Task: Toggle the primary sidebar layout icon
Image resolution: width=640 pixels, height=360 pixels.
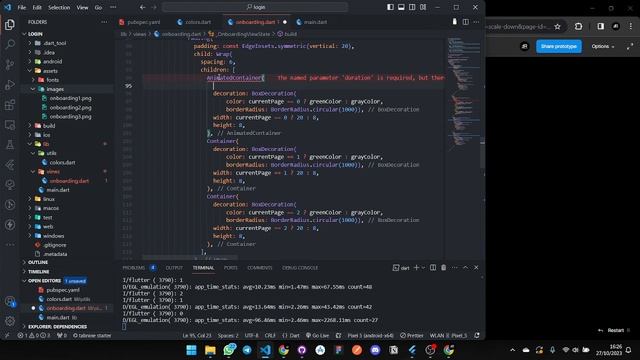Action: point(391,7)
